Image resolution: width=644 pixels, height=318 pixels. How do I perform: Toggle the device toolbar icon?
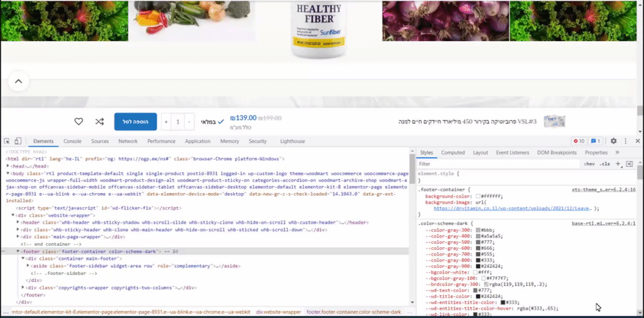click(17, 141)
